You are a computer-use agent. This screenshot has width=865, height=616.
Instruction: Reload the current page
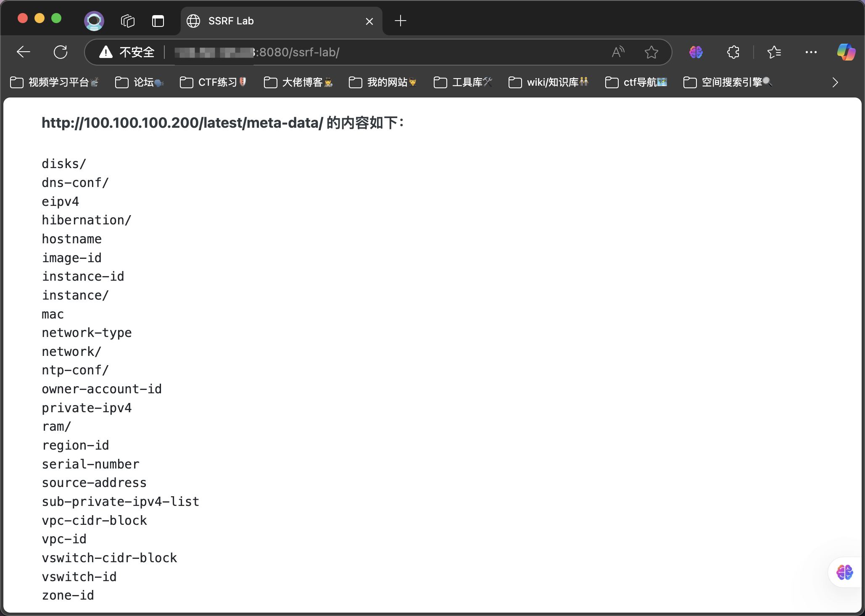coord(61,52)
